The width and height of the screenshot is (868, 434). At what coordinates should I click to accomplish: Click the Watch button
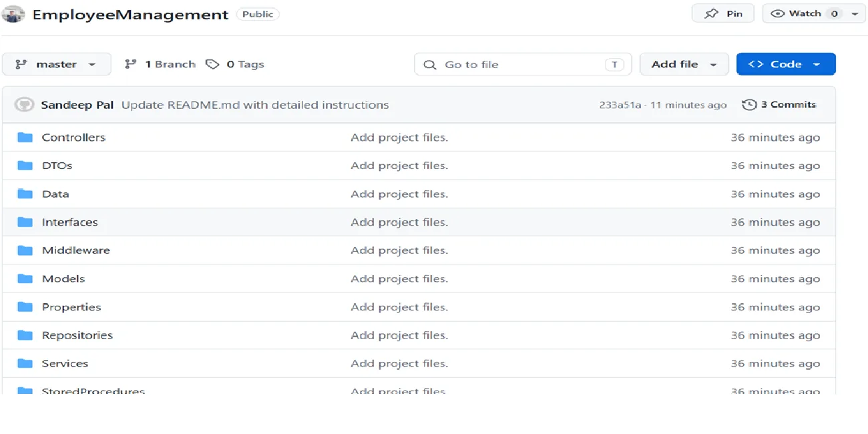pyautogui.click(x=805, y=13)
